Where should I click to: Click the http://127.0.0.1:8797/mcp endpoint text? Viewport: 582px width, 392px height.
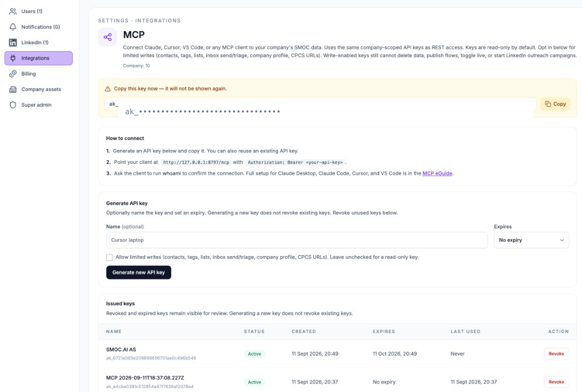click(x=196, y=162)
